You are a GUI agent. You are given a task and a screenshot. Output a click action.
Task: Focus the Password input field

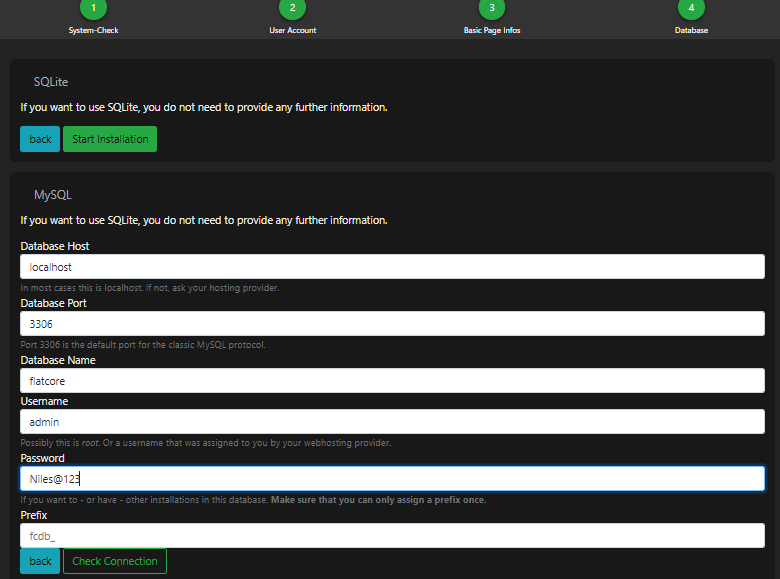tap(392, 479)
